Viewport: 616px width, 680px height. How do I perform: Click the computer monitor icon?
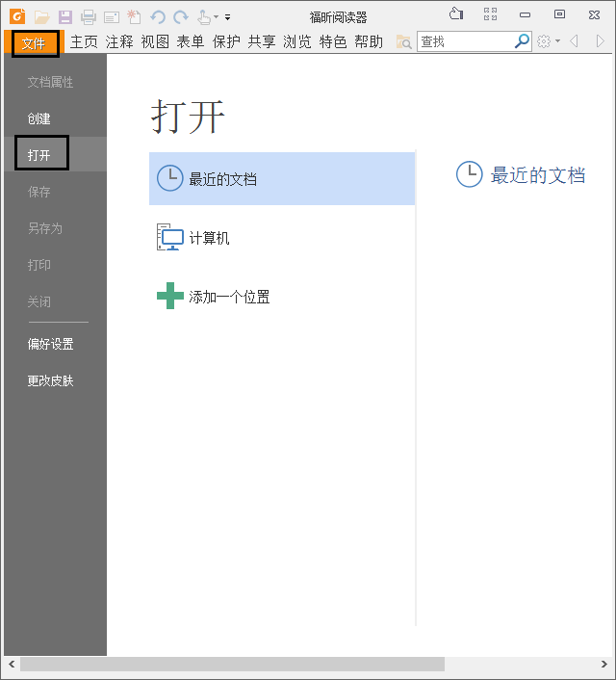click(169, 238)
